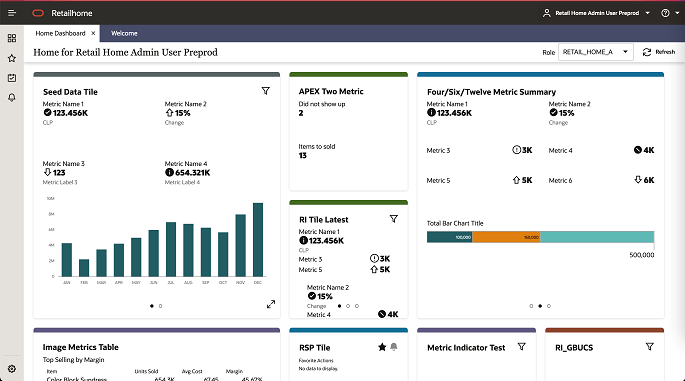The image size is (685, 381).
Task: Close the Home Dashboard tab
Action: [93, 33]
